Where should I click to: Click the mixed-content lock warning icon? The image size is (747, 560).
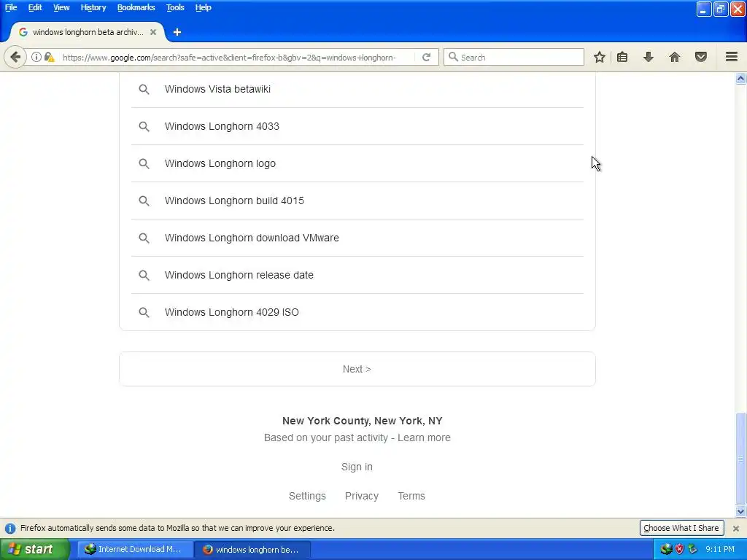pos(49,57)
